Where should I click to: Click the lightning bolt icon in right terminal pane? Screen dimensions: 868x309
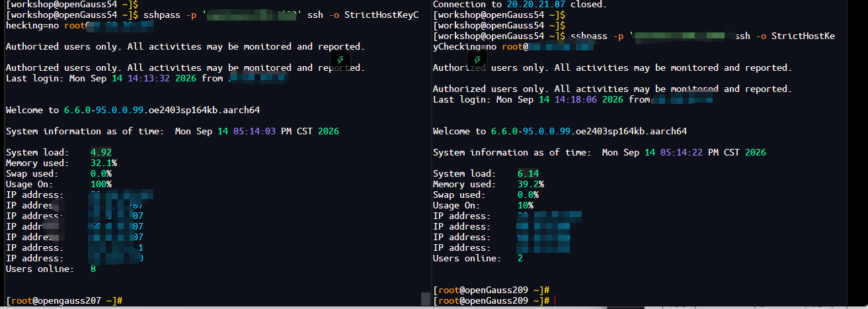point(477,60)
